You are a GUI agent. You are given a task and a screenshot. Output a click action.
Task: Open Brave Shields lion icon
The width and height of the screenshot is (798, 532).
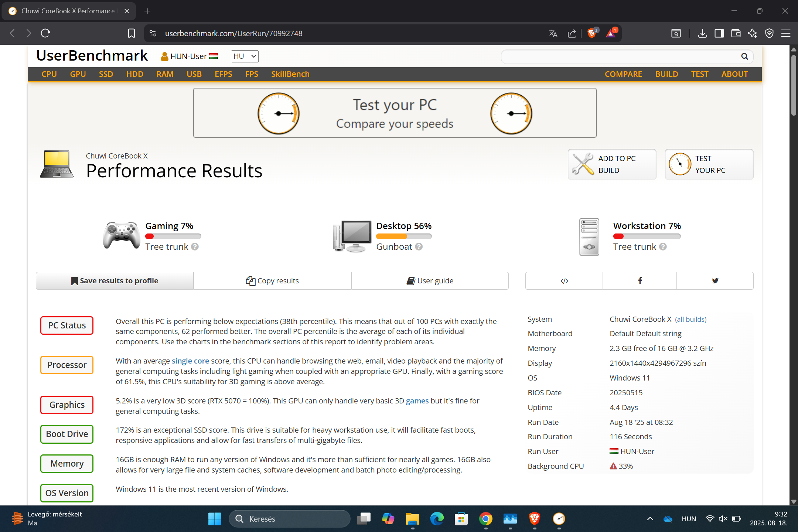pyautogui.click(x=592, y=33)
